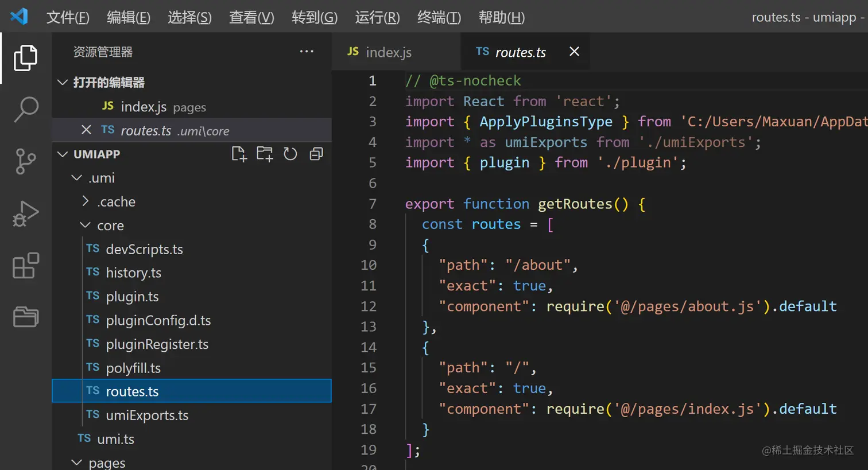Create a new file in UMIAPP
Viewport: 868px width, 470px height.
(239, 154)
